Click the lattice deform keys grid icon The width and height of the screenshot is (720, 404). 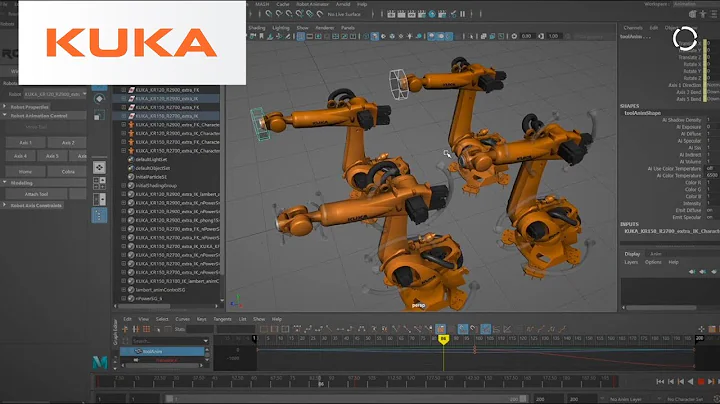(146, 329)
